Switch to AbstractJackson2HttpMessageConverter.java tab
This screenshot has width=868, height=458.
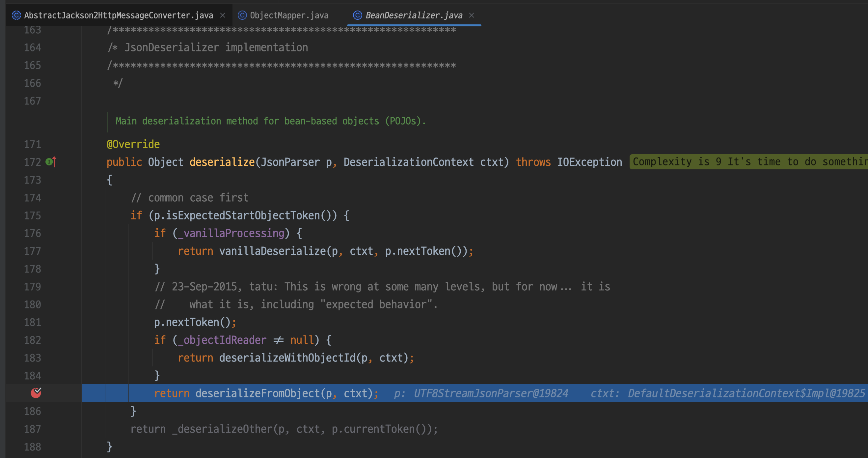[118, 15]
